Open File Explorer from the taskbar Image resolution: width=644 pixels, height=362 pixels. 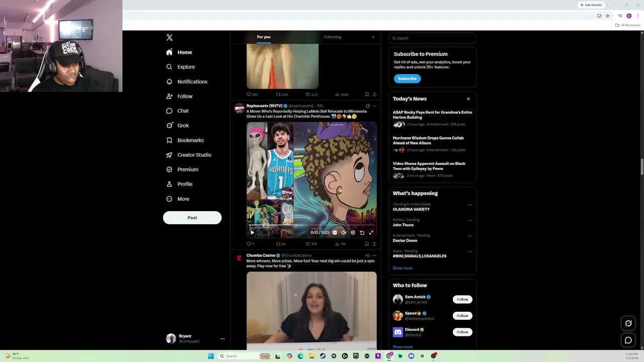311,356
